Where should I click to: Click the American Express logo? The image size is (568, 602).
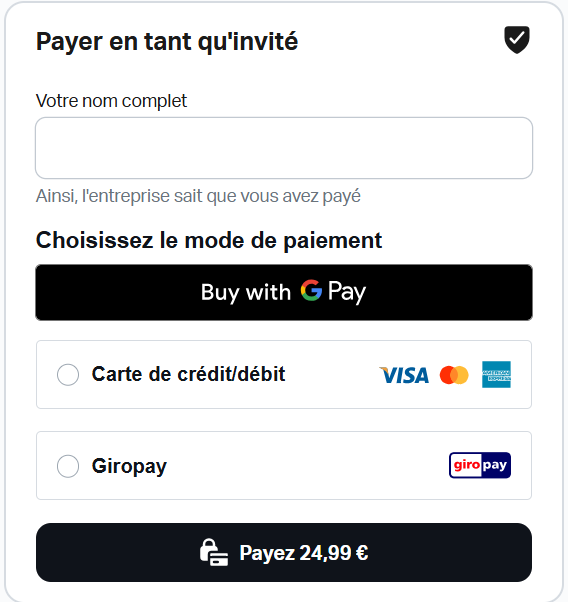click(496, 374)
